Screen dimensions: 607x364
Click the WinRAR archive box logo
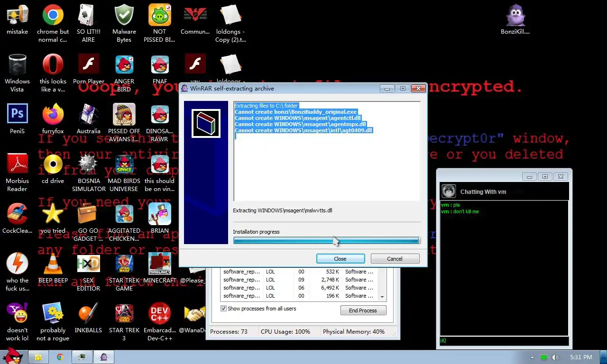(206, 123)
